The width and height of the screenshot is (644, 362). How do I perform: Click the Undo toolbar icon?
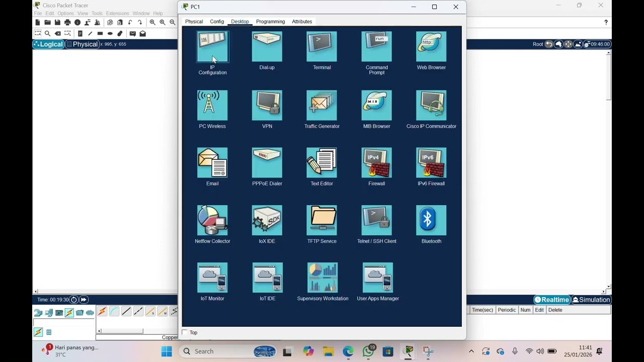(x=130, y=23)
